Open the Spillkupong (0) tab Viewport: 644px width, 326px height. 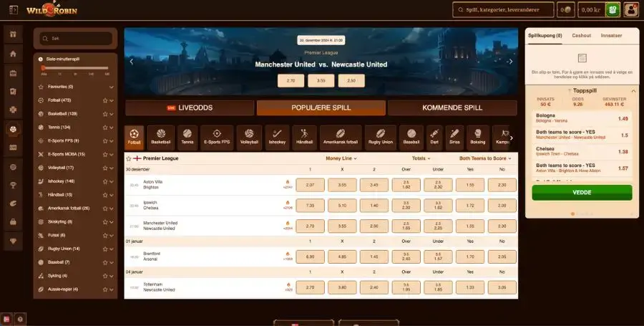pyautogui.click(x=545, y=36)
